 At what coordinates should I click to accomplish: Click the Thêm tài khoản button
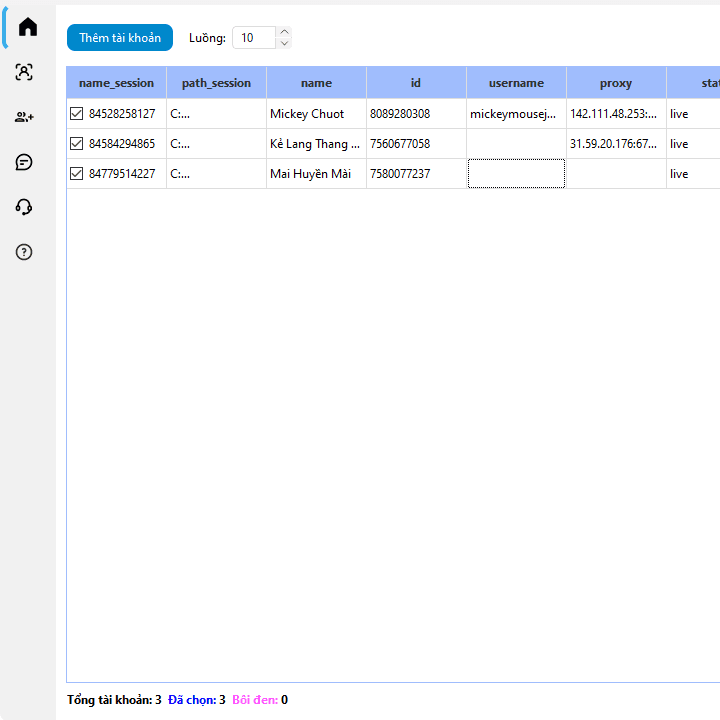pos(120,38)
